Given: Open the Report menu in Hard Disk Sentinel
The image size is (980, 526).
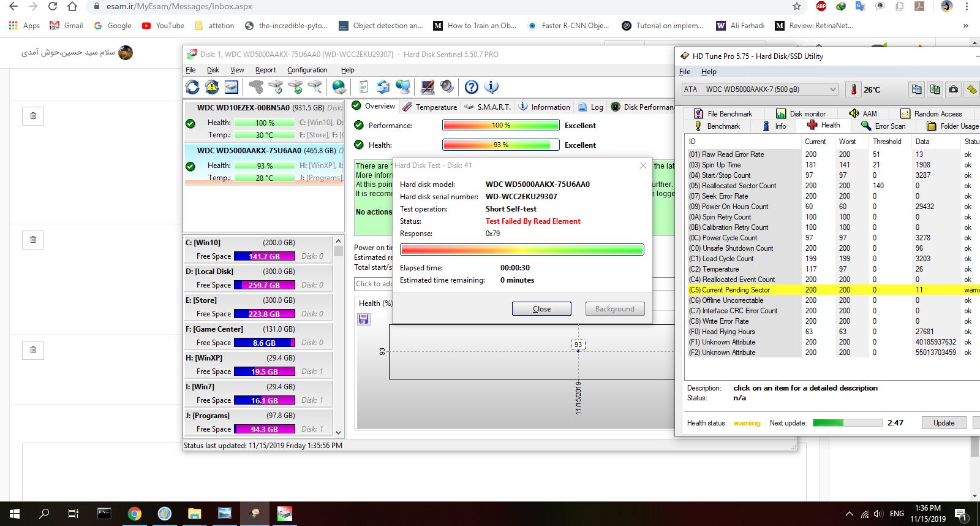Looking at the screenshot, I should (265, 70).
